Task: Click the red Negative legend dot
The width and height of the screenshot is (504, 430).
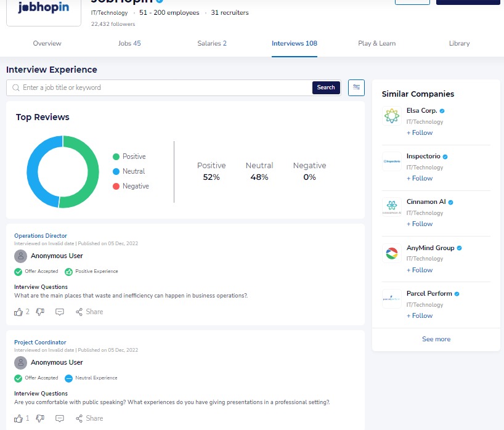Action: click(x=116, y=187)
